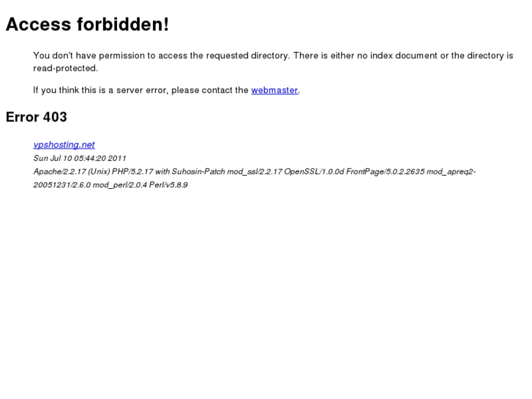Click the '403' number in the heading

[x=55, y=117]
